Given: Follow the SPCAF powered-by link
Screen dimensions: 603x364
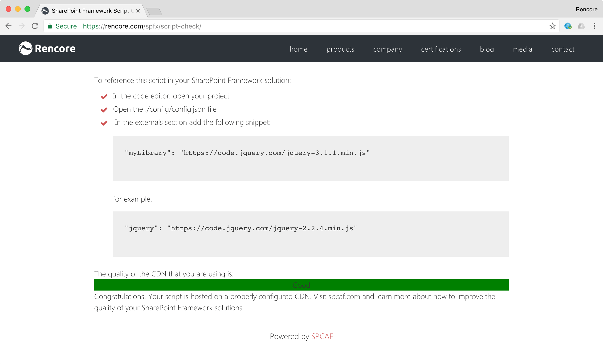Looking at the screenshot, I should point(322,336).
